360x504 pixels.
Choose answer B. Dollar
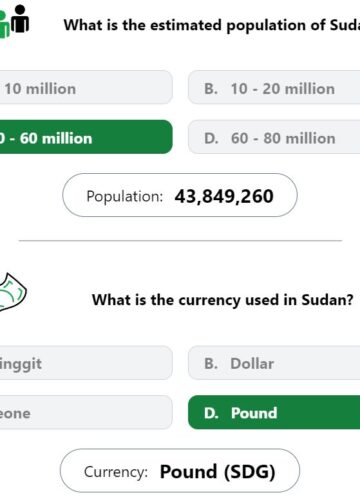[274, 363]
